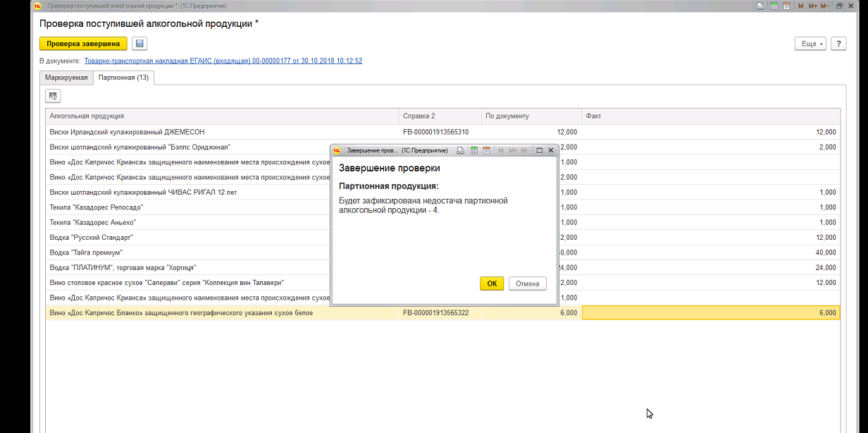
Task: Click По документу value 6,000 for Дос Капричос Бланко
Action: (x=531, y=312)
